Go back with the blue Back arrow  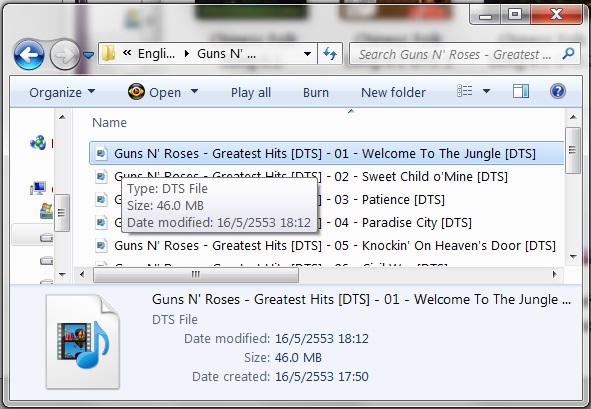click(29, 55)
